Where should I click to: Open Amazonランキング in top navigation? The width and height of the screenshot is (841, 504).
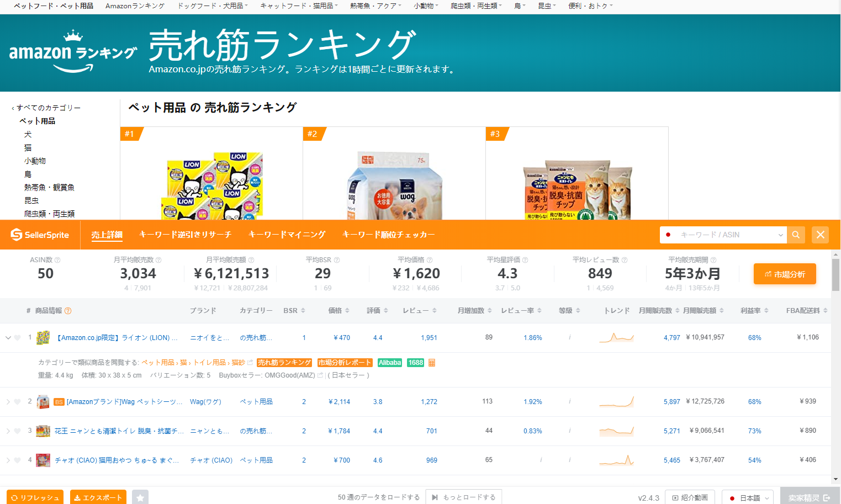(135, 6)
